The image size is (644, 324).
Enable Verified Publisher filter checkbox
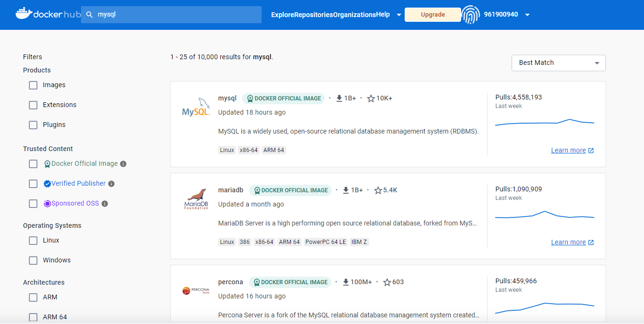pos(33,184)
